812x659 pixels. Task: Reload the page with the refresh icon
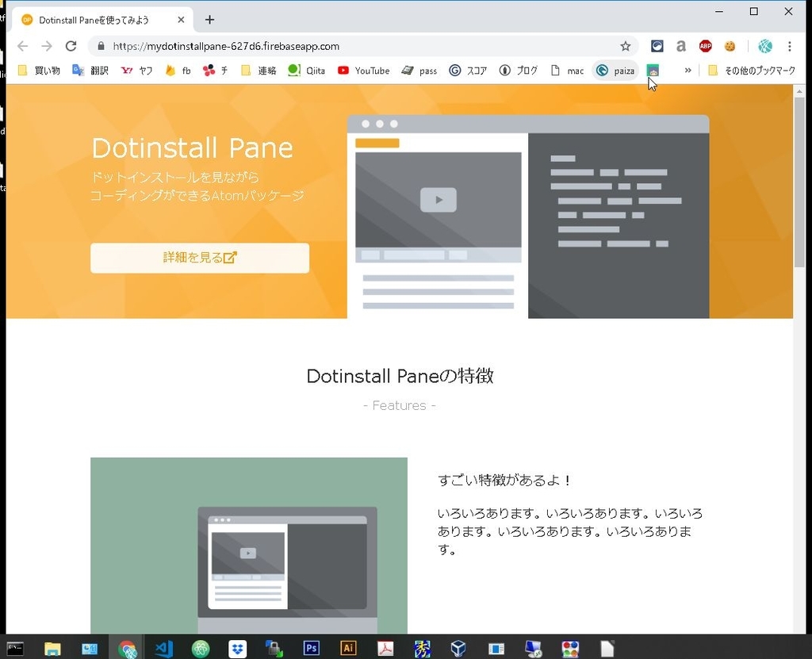[71, 46]
